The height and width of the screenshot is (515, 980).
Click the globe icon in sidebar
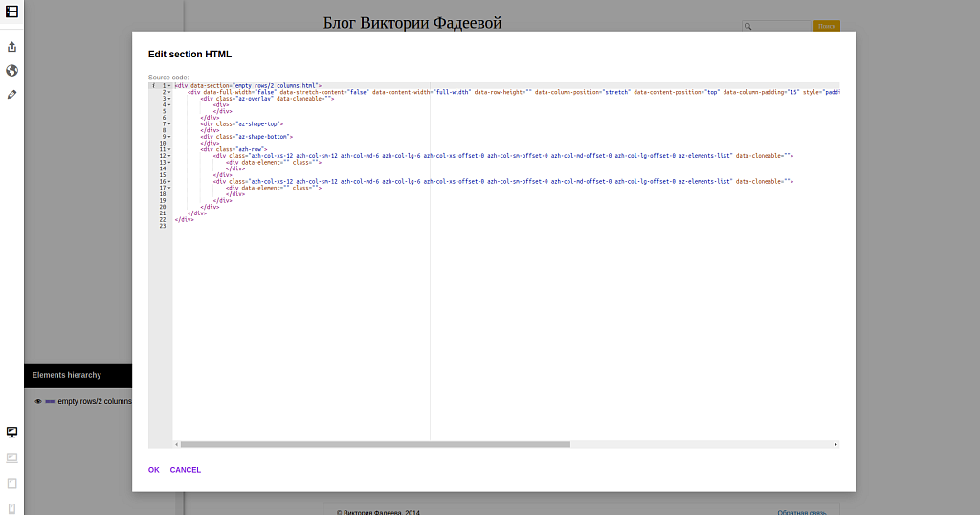click(11, 70)
